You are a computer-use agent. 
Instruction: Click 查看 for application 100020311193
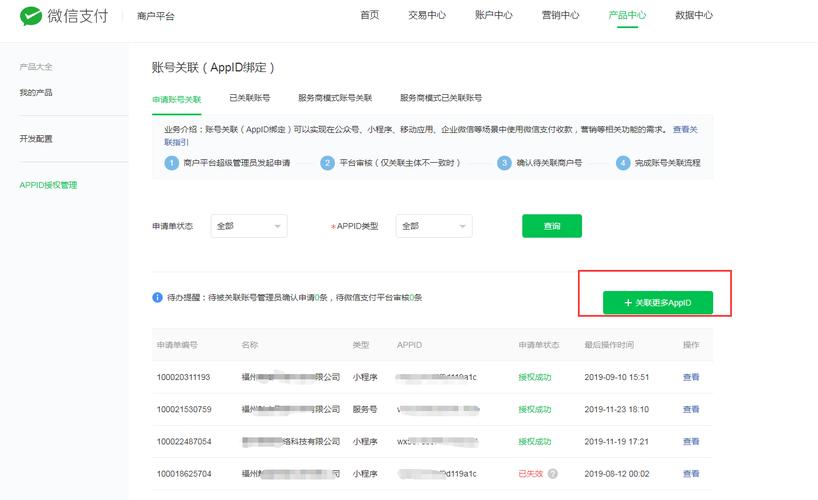tap(691, 377)
